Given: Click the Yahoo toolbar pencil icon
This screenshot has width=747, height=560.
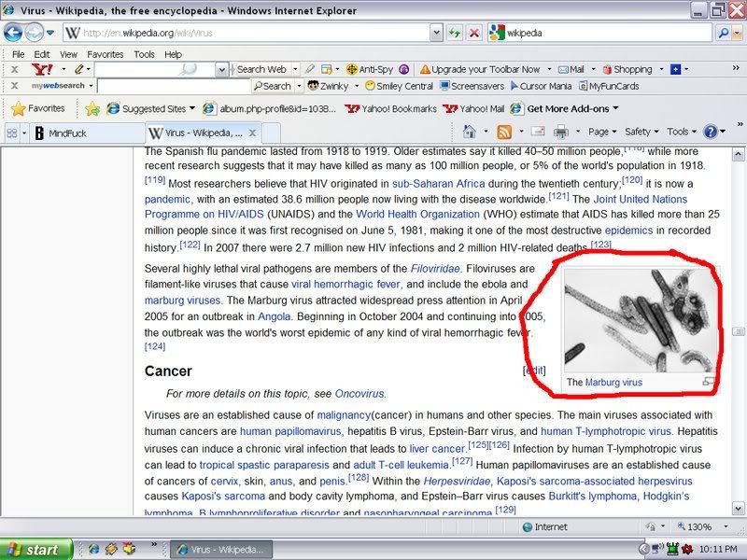Looking at the screenshot, I should 79,69.
